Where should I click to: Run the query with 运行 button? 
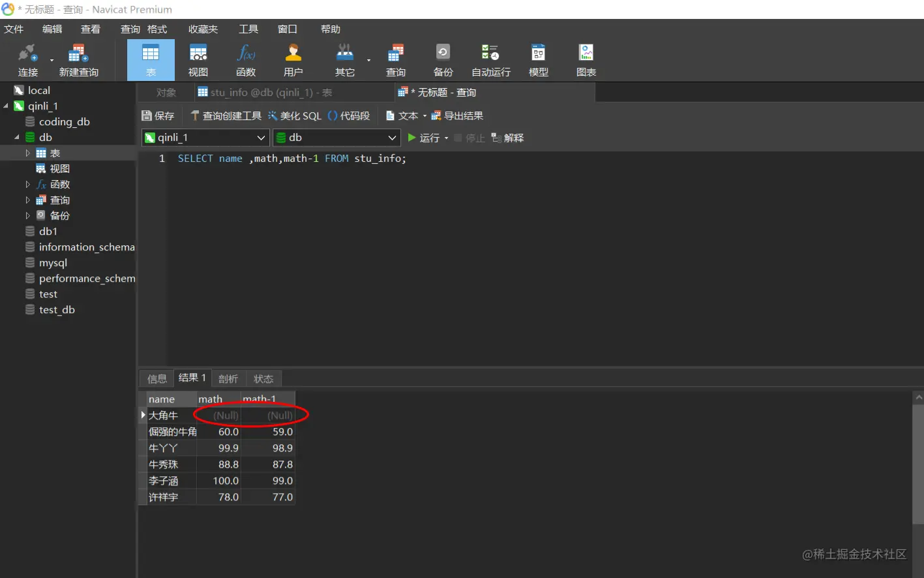coord(424,138)
